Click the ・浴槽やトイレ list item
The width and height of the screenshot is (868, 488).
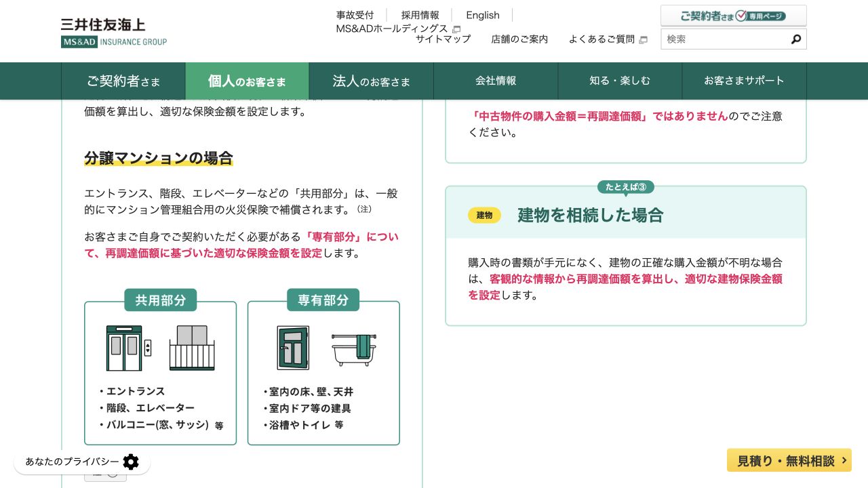296,425
